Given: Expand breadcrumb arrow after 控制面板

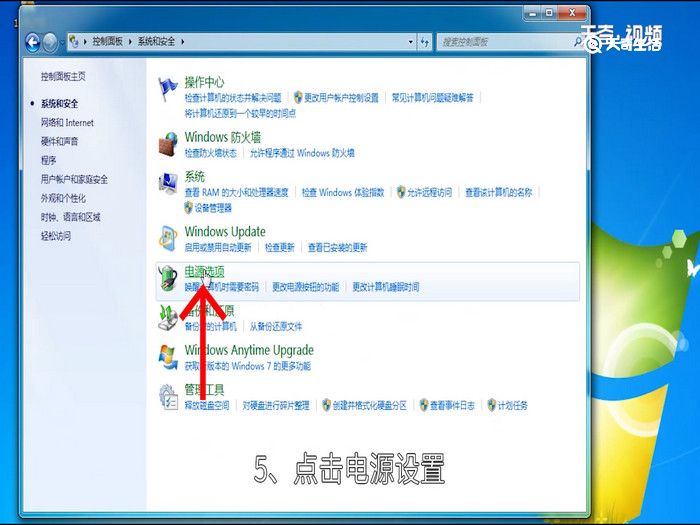Looking at the screenshot, I should (x=130, y=42).
